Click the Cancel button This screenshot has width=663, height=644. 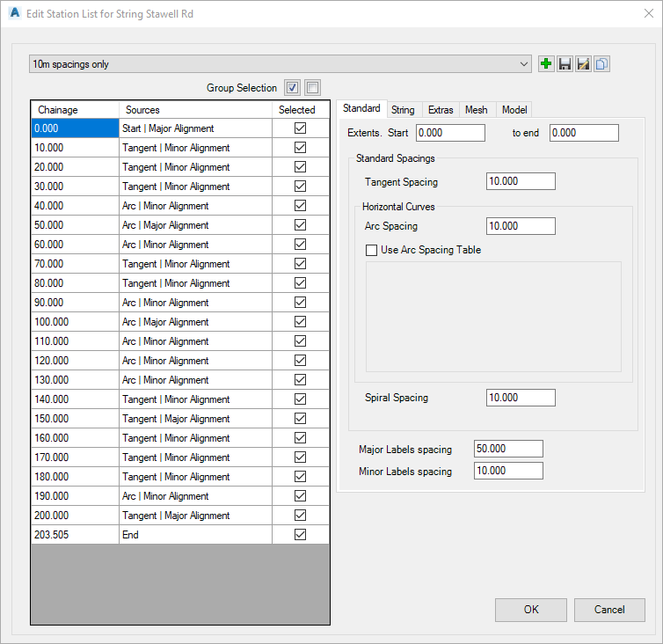point(609,610)
